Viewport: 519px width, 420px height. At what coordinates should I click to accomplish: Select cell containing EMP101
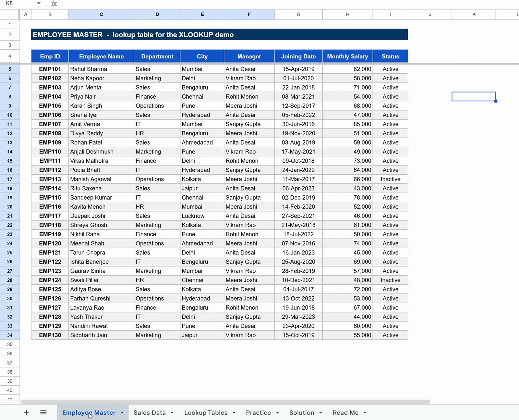pos(50,69)
